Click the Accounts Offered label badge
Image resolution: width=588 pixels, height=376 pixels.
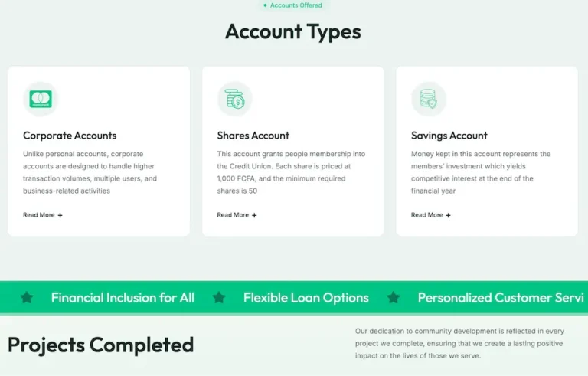pos(293,5)
